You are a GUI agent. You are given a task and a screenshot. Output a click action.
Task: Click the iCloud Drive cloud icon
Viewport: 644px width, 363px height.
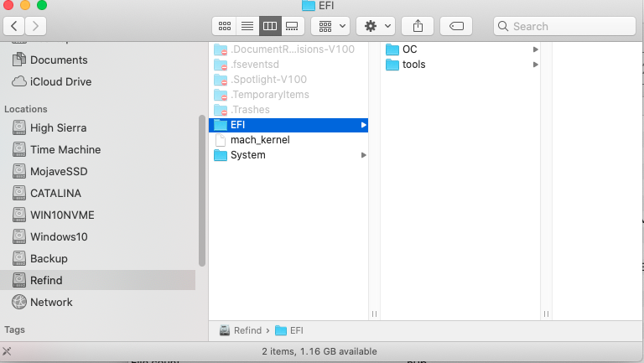tap(19, 81)
